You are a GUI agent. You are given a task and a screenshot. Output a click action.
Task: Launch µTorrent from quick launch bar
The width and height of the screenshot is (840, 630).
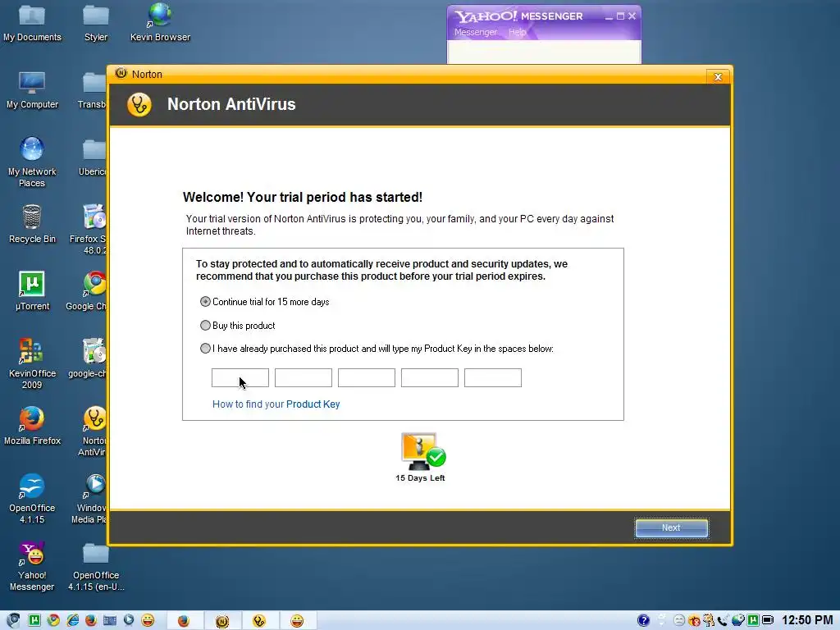click(34, 620)
